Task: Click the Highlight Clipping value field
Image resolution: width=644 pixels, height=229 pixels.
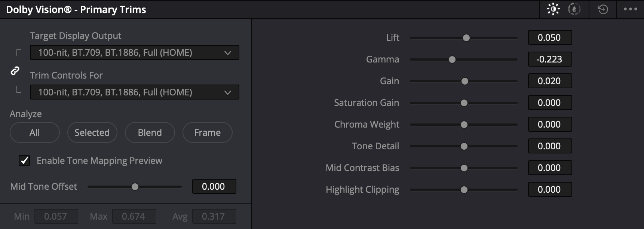Action: tap(549, 190)
